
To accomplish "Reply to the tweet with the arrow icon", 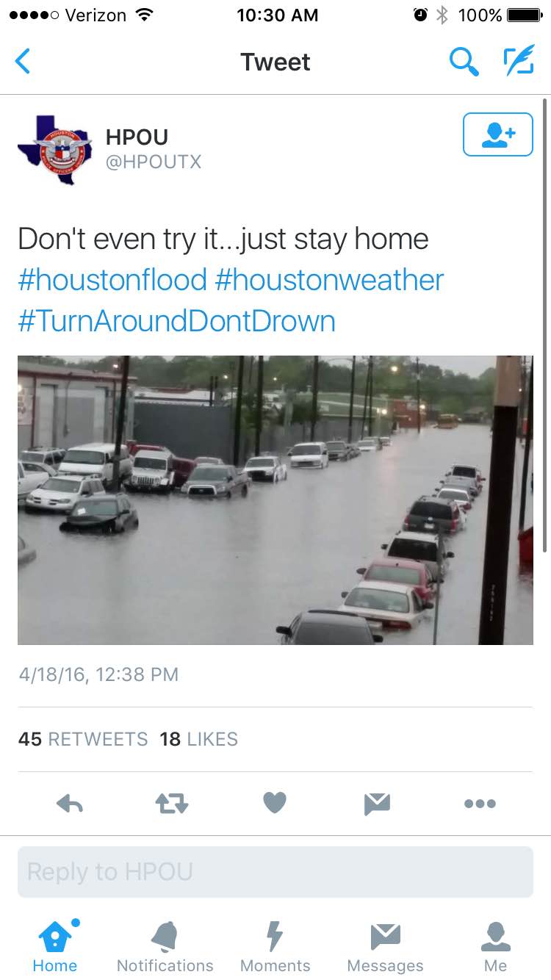I will tap(70, 804).
